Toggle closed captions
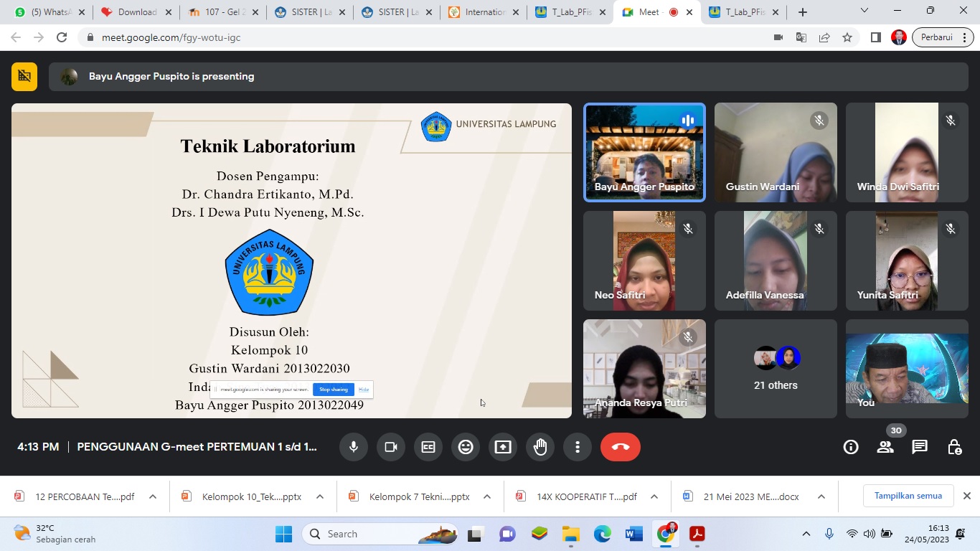This screenshot has width=980, height=551. click(428, 447)
